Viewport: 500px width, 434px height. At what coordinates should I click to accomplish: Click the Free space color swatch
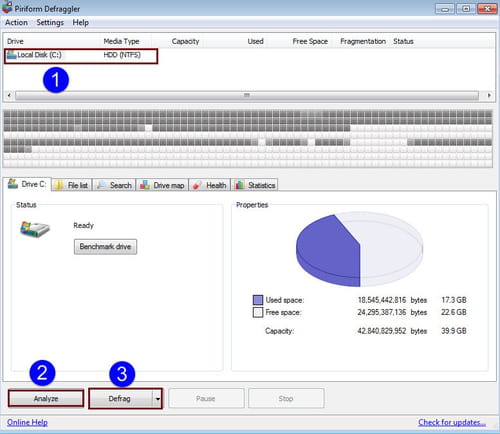(258, 313)
